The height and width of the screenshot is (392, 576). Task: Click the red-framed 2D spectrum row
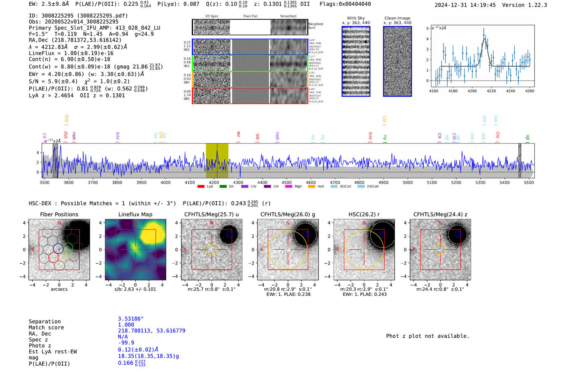click(x=250, y=95)
